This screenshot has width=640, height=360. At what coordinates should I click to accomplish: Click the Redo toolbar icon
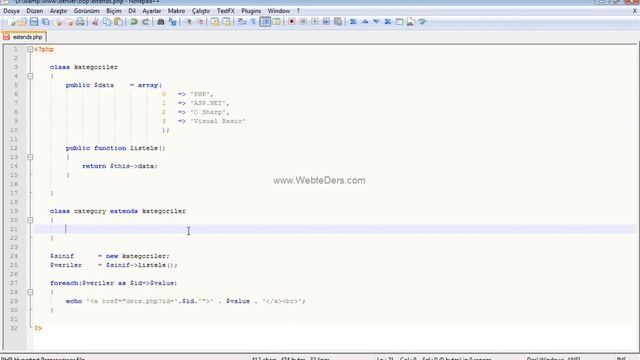click(x=145, y=22)
